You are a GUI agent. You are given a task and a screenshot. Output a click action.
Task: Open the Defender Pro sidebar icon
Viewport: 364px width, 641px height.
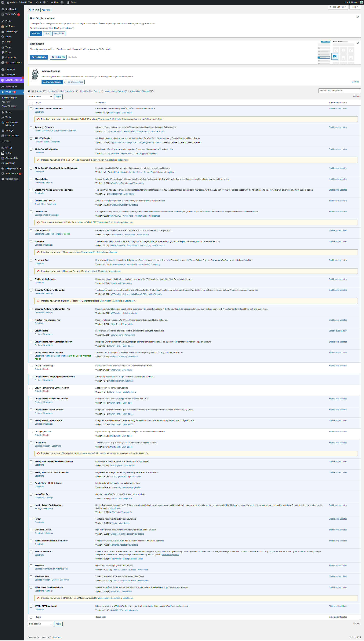pyautogui.click(x=3, y=174)
